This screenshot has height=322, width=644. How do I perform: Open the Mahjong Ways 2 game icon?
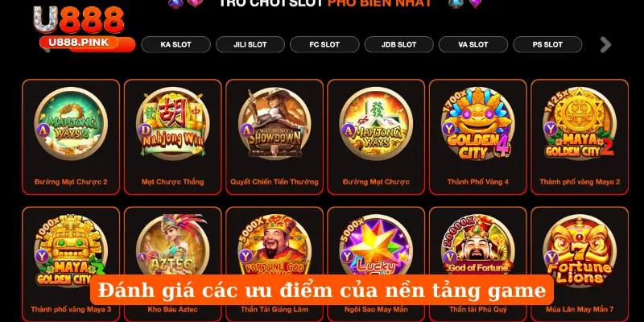pyautogui.click(x=71, y=124)
